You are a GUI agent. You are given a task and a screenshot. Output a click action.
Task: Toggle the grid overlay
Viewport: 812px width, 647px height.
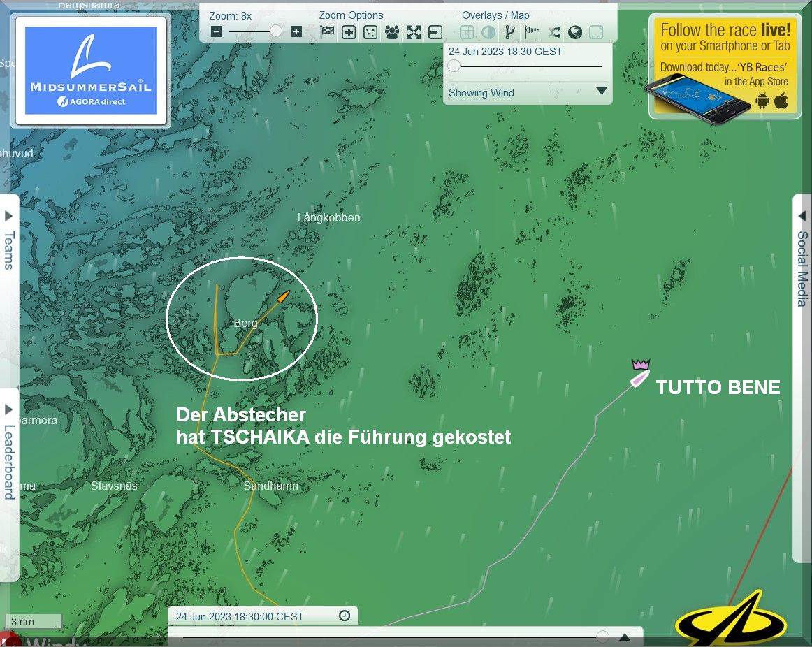tap(467, 32)
